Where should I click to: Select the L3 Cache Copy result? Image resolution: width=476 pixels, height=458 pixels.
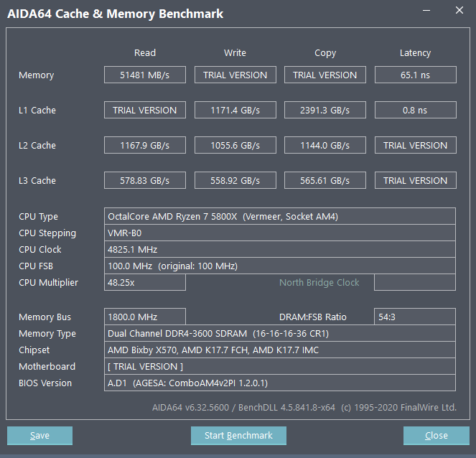325,180
